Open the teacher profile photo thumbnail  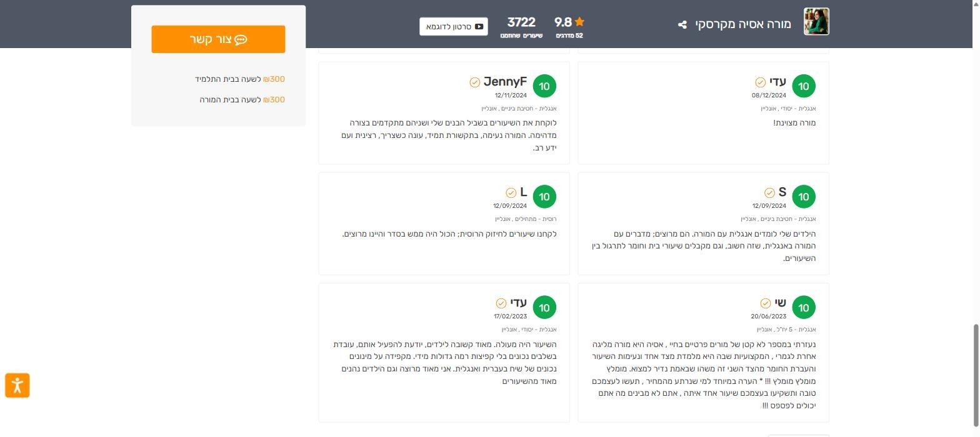click(x=816, y=22)
